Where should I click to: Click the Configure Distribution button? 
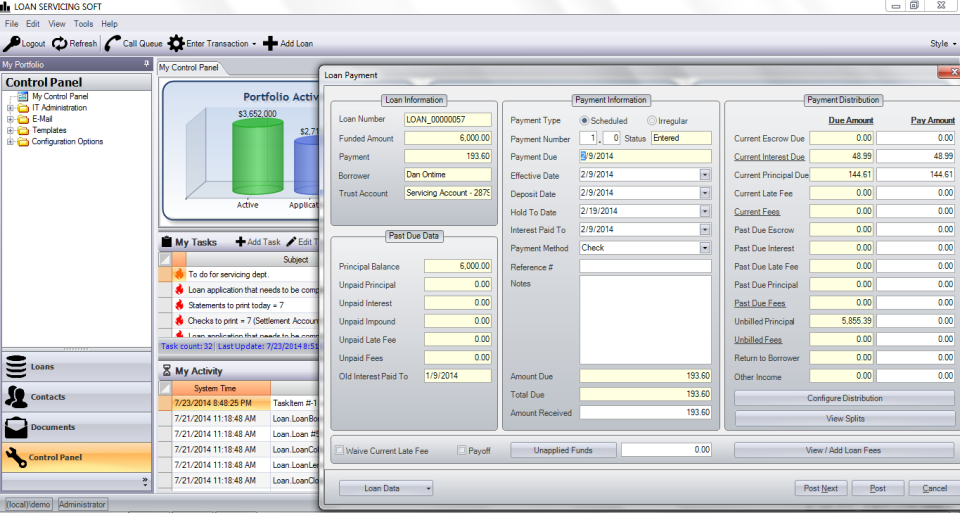pos(845,398)
